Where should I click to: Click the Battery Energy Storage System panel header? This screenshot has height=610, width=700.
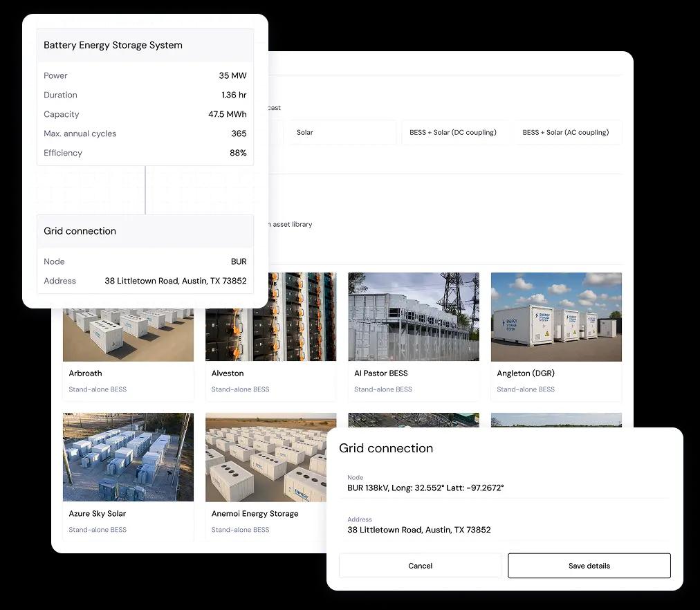(x=113, y=45)
